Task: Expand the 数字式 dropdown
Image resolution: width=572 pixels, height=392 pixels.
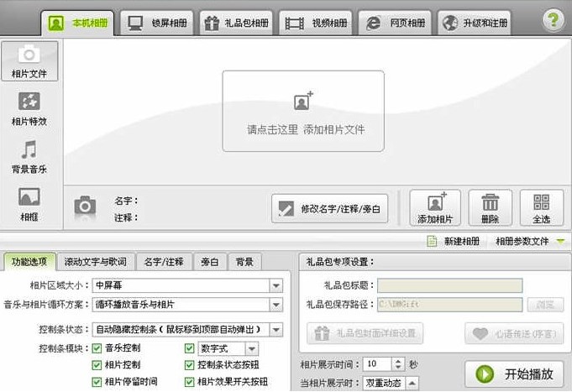Action: (252, 348)
